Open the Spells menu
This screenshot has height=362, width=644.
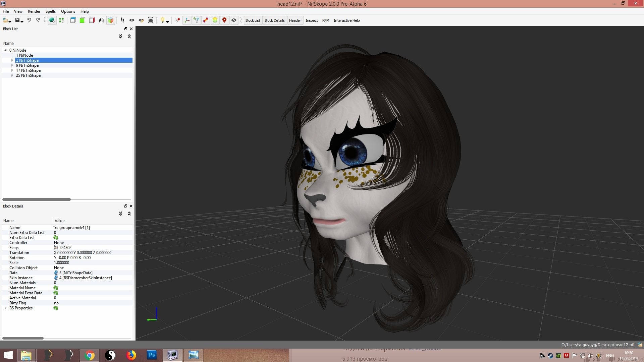pyautogui.click(x=50, y=11)
